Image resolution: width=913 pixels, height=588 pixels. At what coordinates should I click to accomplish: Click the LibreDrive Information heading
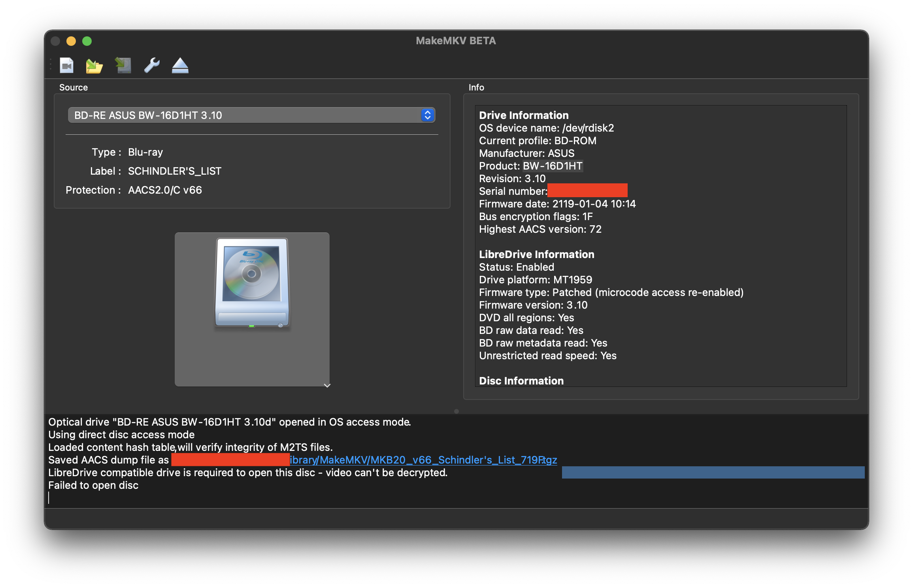coord(537,254)
